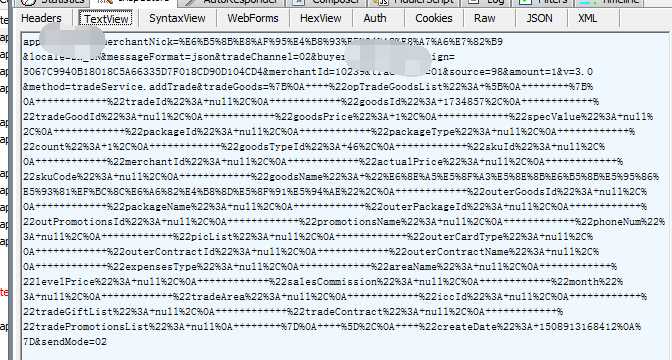
Task: Switch to the Headers inspector tab
Action: pyautogui.click(x=41, y=18)
